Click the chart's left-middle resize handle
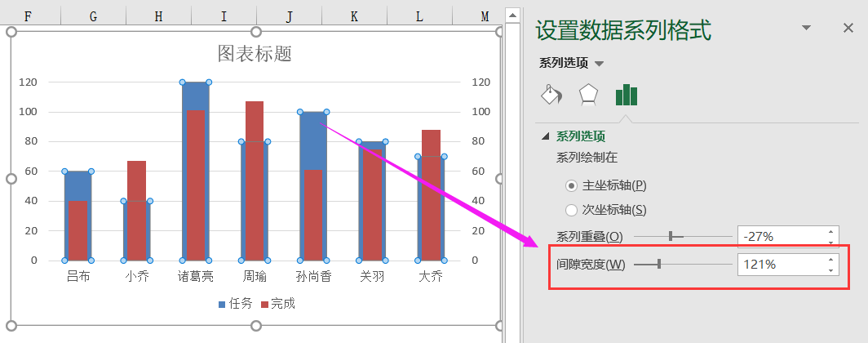 [11, 178]
